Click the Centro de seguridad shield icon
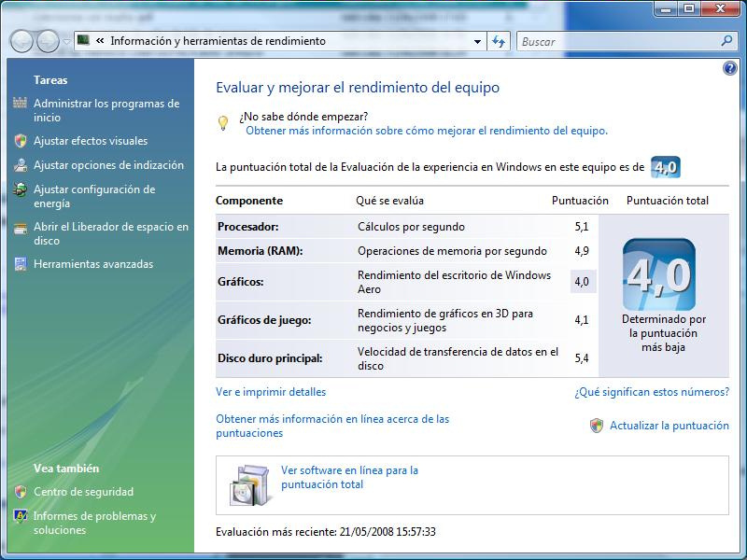 click(x=21, y=492)
